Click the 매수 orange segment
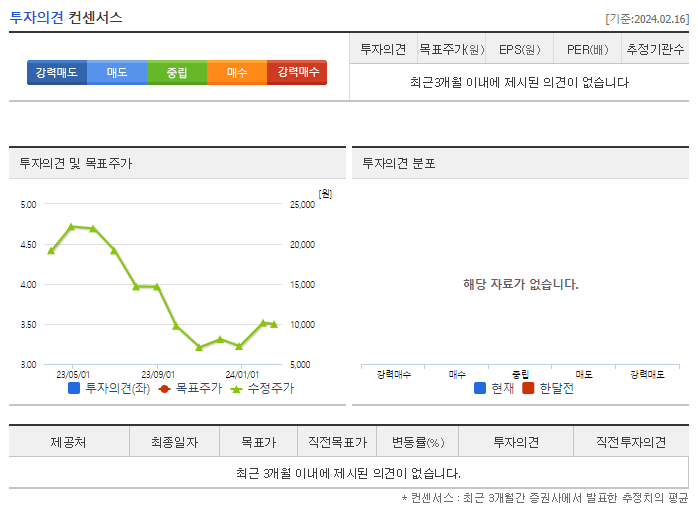Image resolution: width=698 pixels, height=516 pixels. pyautogui.click(x=237, y=73)
